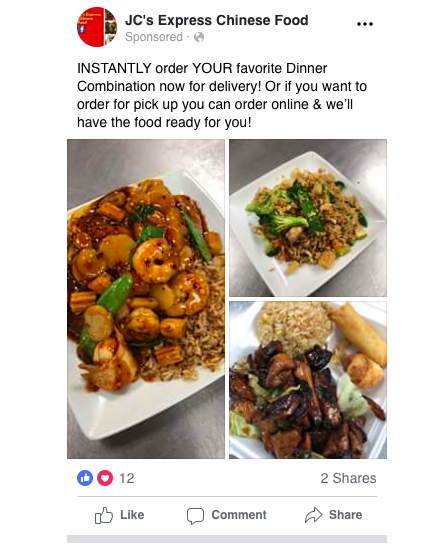View the 12 reactions count
The image size is (431, 546).
point(127,478)
